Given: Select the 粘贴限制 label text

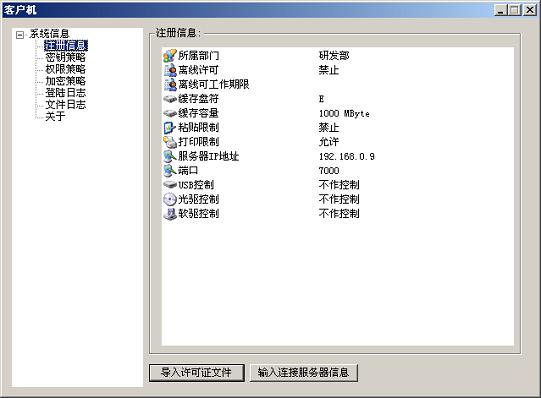Looking at the screenshot, I should (198, 128).
